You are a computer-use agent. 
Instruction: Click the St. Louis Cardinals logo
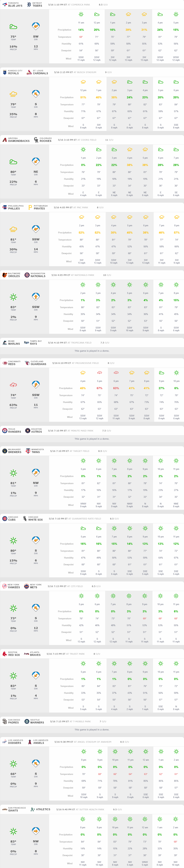point(29,72)
